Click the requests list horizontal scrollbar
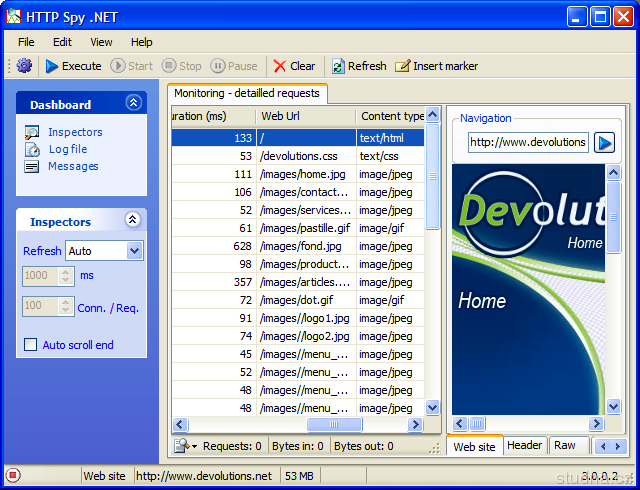The height and width of the screenshot is (490, 640). [x=300, y=424]
